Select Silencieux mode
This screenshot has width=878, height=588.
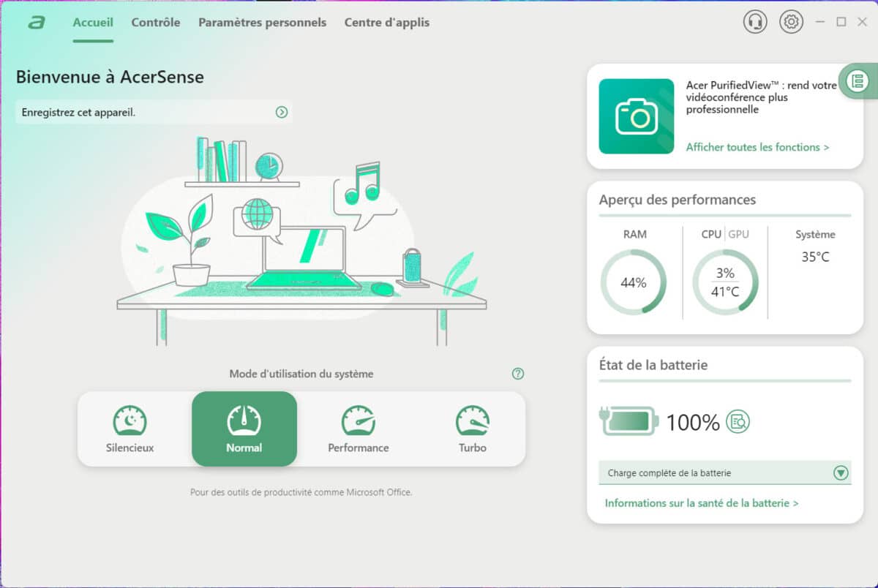pos(130,429)
